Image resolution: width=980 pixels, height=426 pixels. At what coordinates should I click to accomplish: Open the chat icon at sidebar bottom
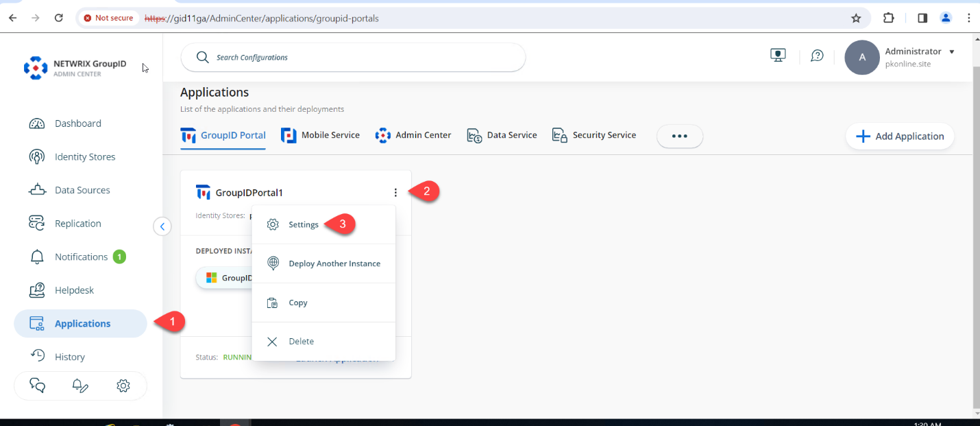(x=37, y=385)
